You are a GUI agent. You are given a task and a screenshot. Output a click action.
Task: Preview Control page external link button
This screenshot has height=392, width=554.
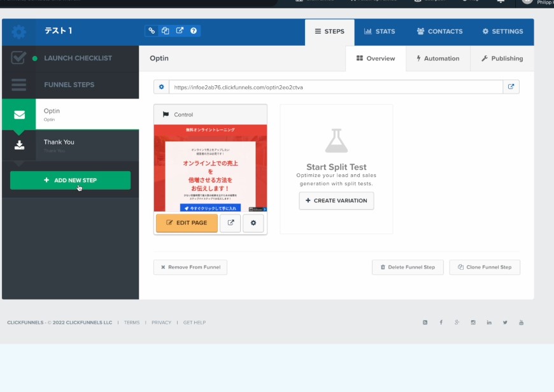tap(231, 223)
